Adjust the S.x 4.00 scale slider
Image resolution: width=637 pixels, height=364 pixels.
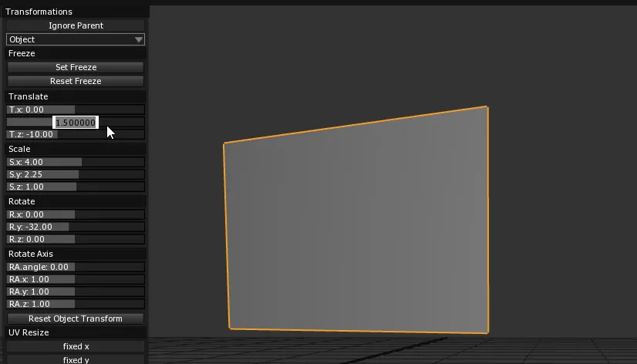[76, 162]
